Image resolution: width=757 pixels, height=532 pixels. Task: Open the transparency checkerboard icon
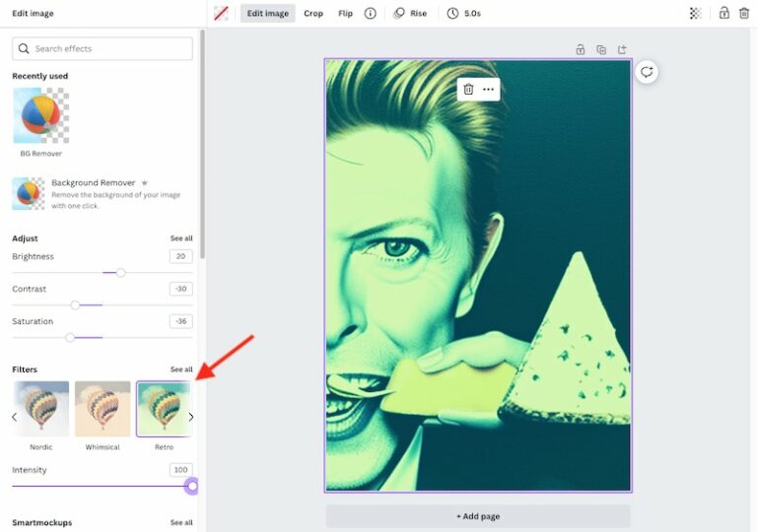(x=695, y=14)
